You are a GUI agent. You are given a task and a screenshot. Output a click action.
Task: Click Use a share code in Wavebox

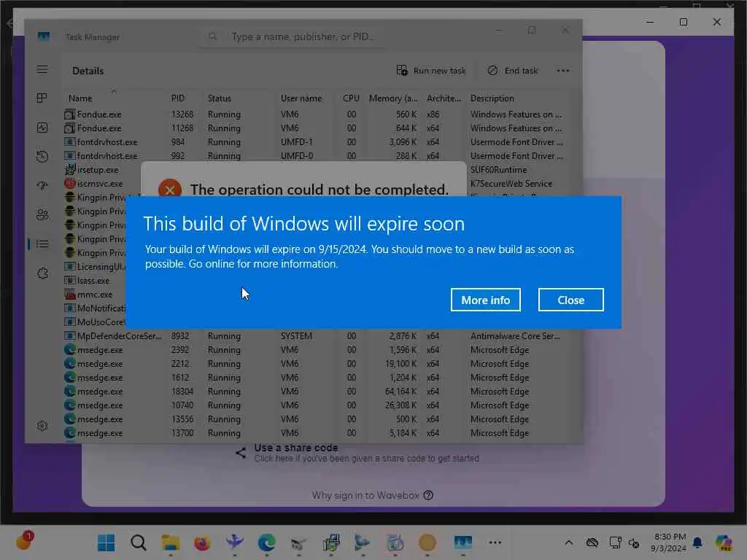tap(357, 453)
